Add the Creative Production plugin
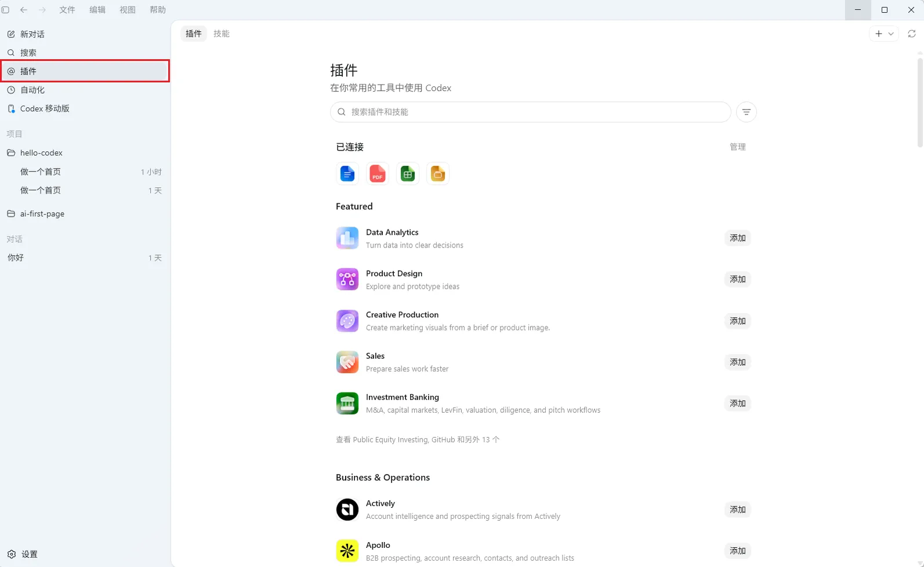 (x=738, y=321)
